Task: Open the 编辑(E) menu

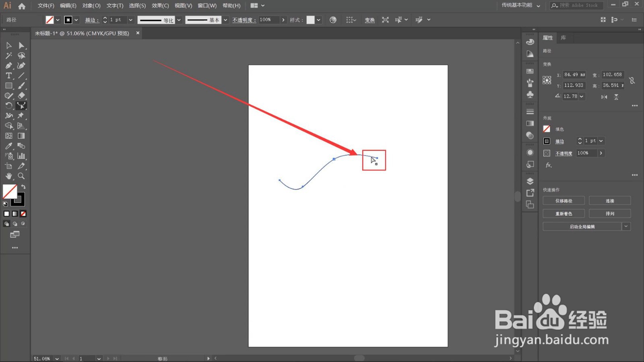Action: 68,6
